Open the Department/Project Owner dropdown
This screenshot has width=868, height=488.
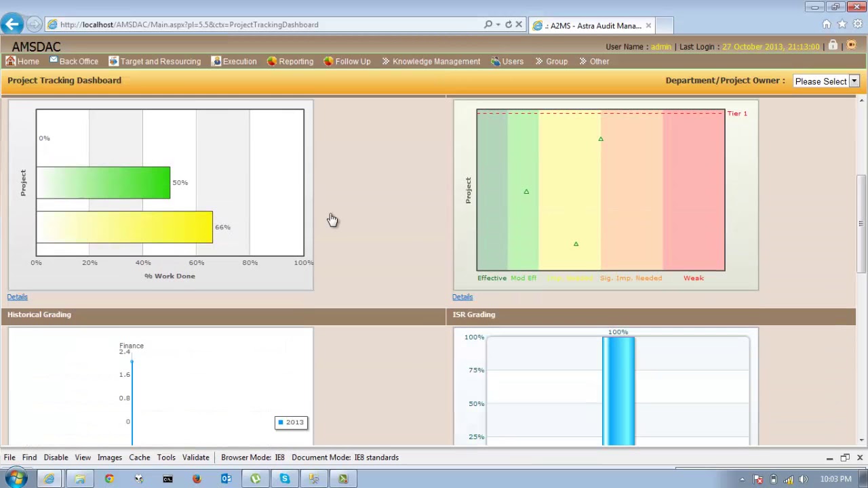point(826,81)
